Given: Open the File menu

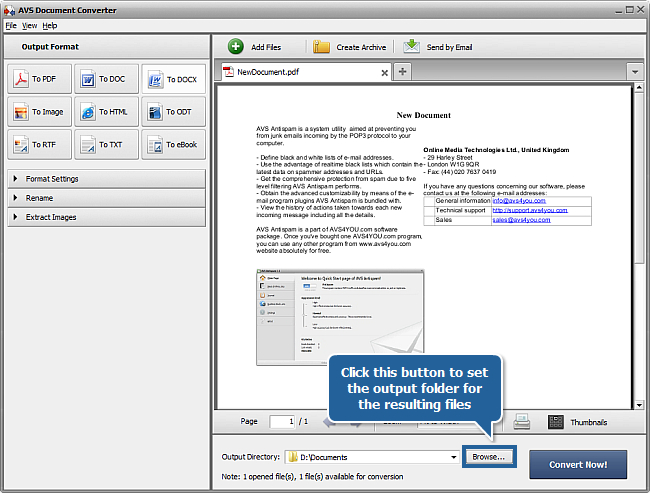Looking at the screenshot, I should [x=11, y=26].
